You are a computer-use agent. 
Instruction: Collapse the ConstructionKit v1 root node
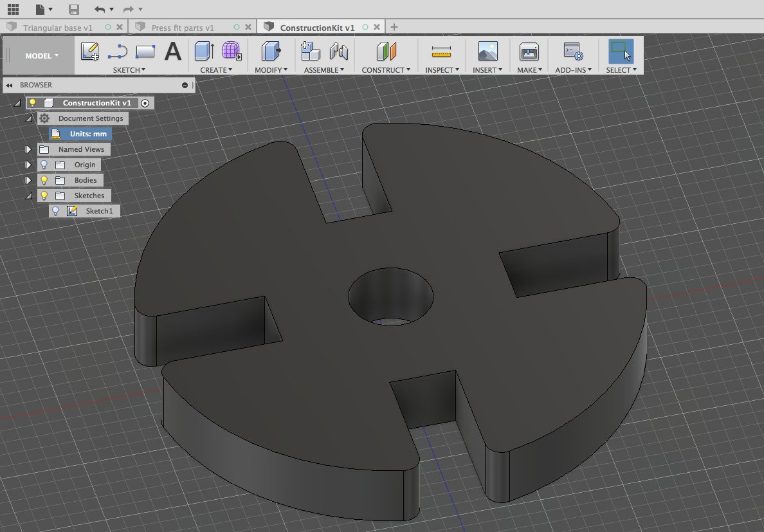(x=17, y=103)
